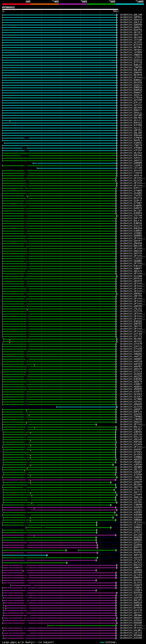Open hit UniRef100_C1E8K3

[131, 165]
